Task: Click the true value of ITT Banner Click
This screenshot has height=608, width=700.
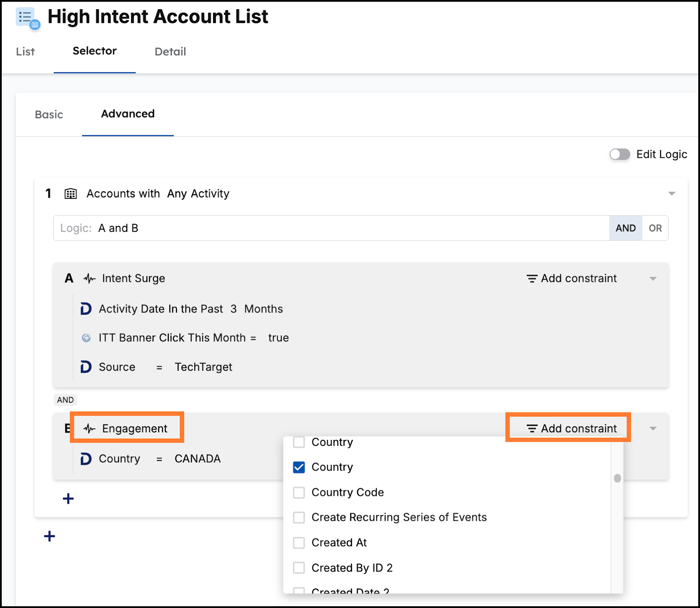Action: point(278,338)
